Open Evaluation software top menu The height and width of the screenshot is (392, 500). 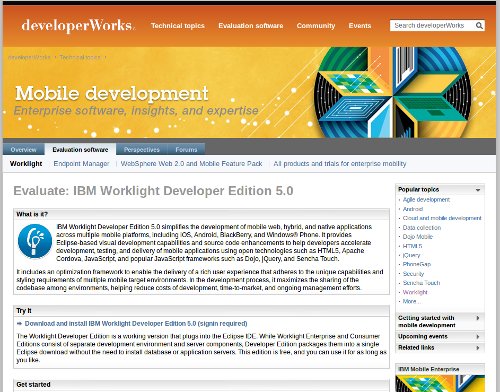coord(251,26)
